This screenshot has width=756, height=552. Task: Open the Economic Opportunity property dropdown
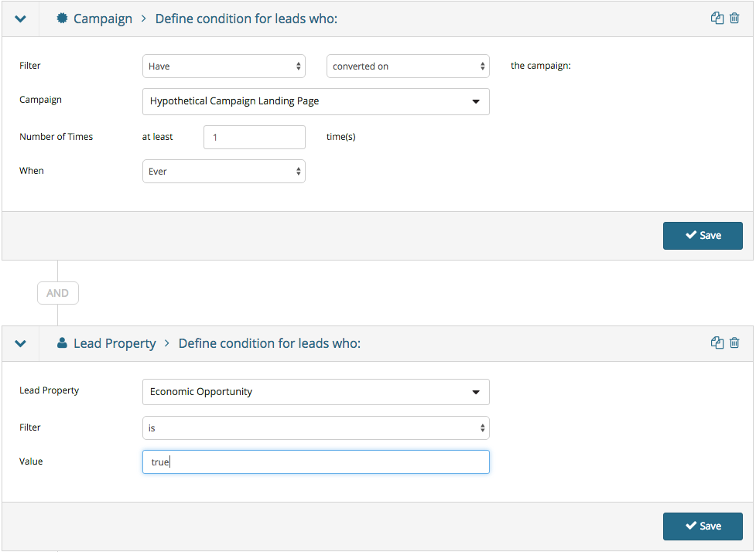click(x=316, y=392)
